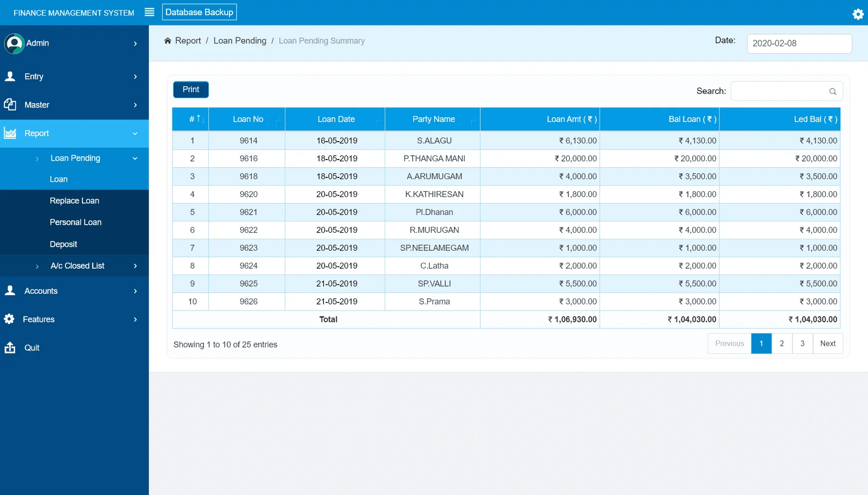The width and height of the screenshot is (868, 495).
Task: Click Loan Pending breadcrumb link
Action: 240,41
